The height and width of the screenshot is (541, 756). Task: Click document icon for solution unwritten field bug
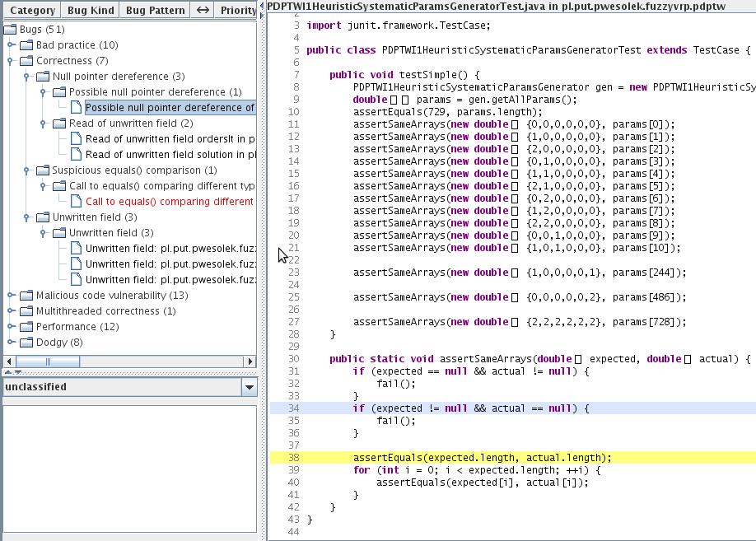[77, 154]
